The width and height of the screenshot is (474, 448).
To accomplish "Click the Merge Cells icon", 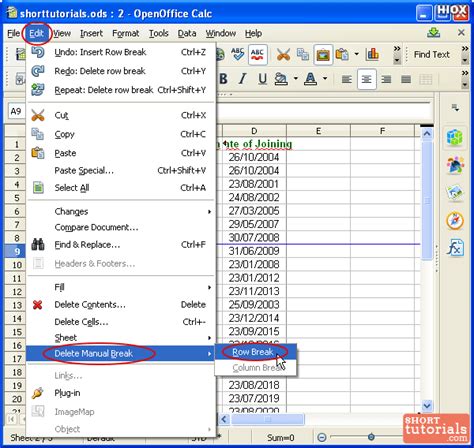I will tap(426, 79).
